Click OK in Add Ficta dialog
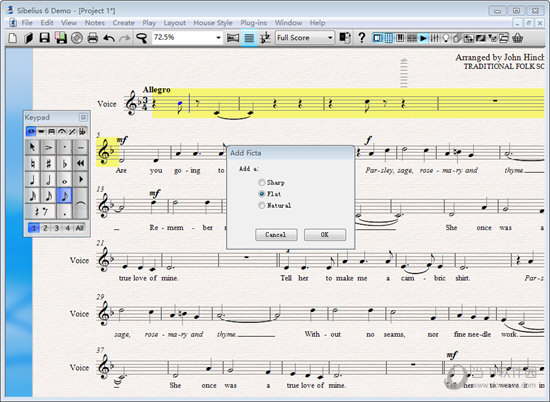This screenshot has width=550, height=402. pos(325,235)
